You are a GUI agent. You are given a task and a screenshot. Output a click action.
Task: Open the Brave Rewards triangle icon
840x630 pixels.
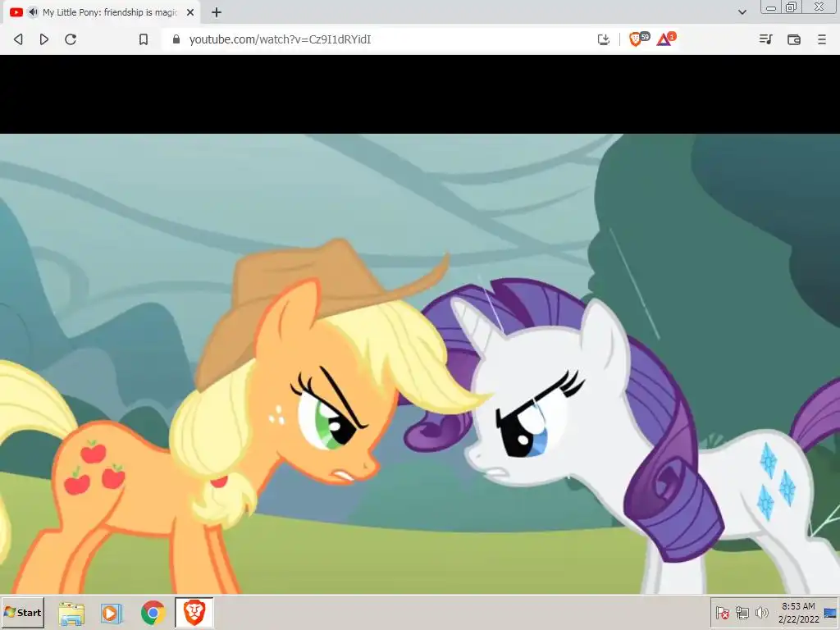click(665, 39)
